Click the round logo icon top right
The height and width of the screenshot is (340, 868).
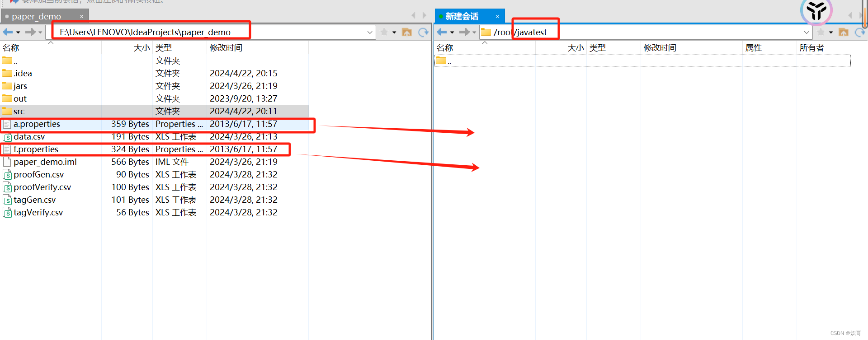816,11
